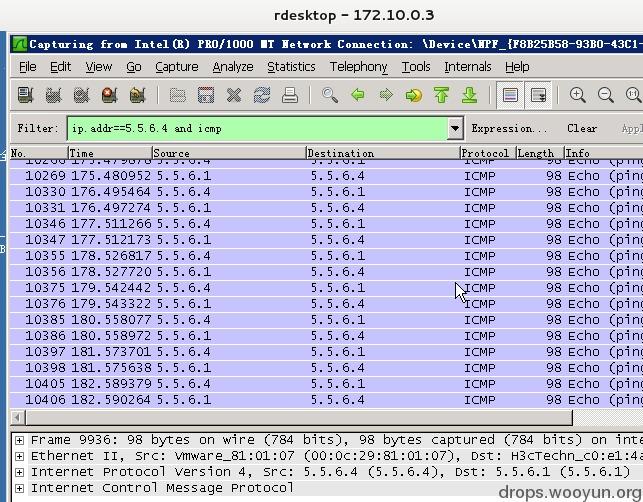643x502 pixels.
Task: Toggle packet list colorize button
Action: pyautogui.click(x=510, y=95)
